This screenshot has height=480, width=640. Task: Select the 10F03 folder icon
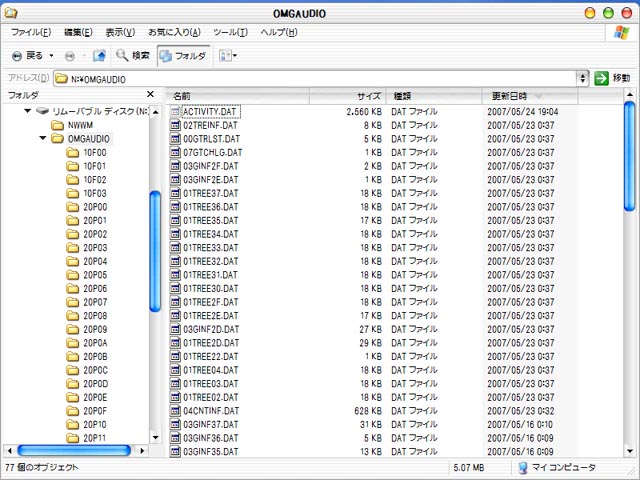[72, 193]
